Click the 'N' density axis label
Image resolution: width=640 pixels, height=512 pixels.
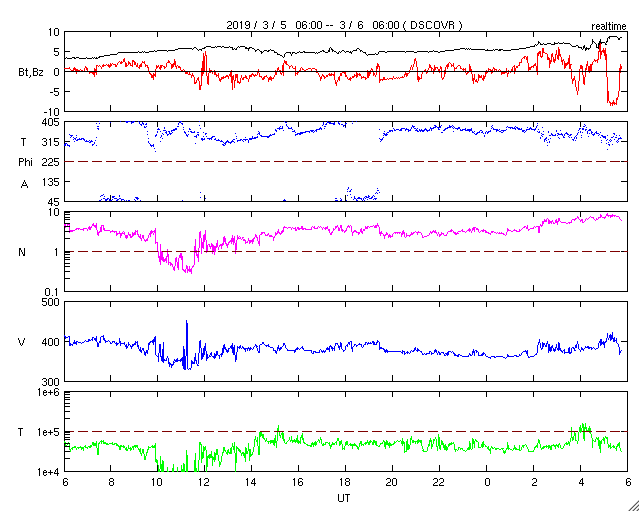click(22, 252)
